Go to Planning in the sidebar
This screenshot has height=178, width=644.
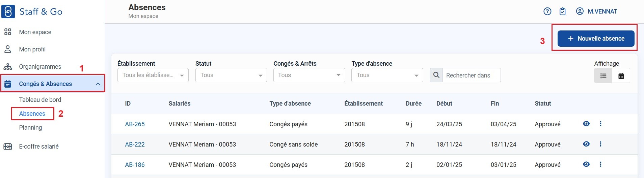coord(30,128)
